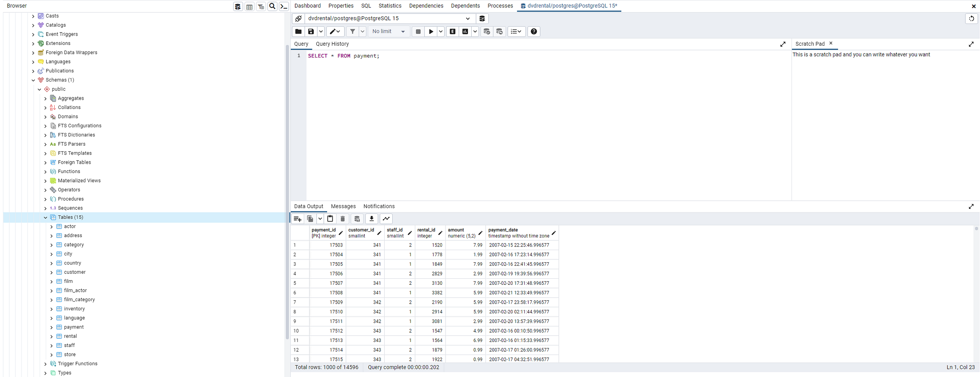Click the Add row icon
Viewport: 980px width, 377px height.
click(x=298, y=219)
